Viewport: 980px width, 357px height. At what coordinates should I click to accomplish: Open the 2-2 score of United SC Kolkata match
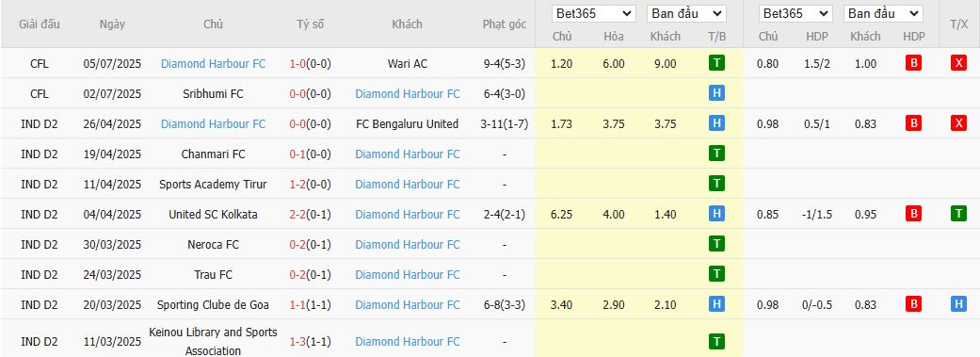point(297,214)
